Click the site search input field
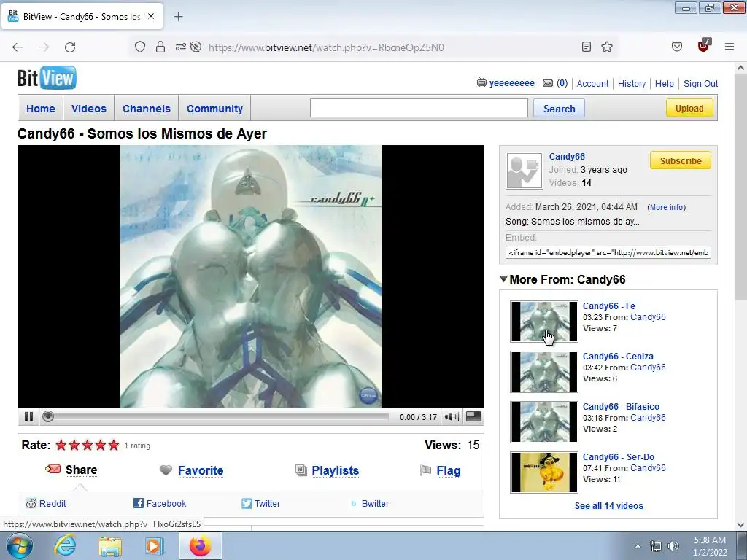This screenshot has height=560, width=747. 419,108
